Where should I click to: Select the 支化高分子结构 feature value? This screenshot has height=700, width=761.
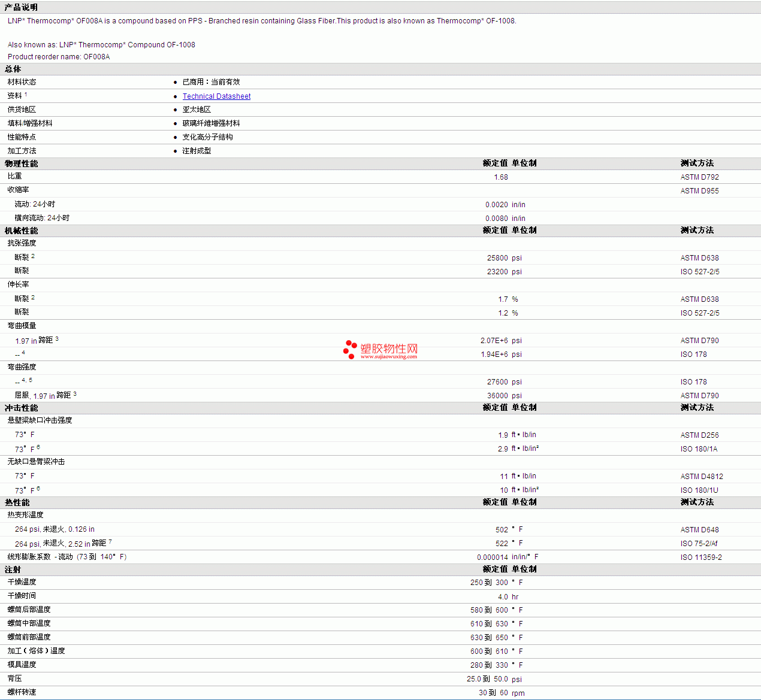(207, 137)
